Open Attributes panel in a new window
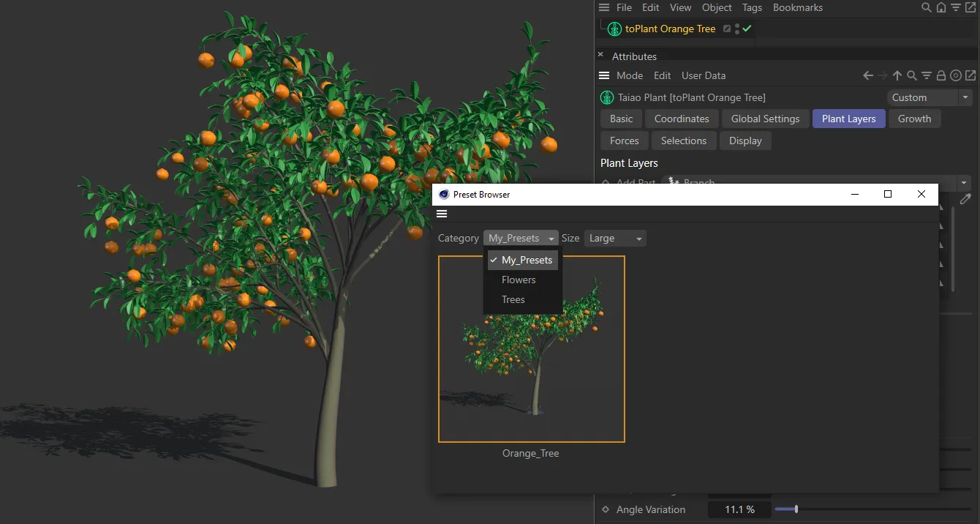Viewport: 980px width, 524px height. coord(970,75)
